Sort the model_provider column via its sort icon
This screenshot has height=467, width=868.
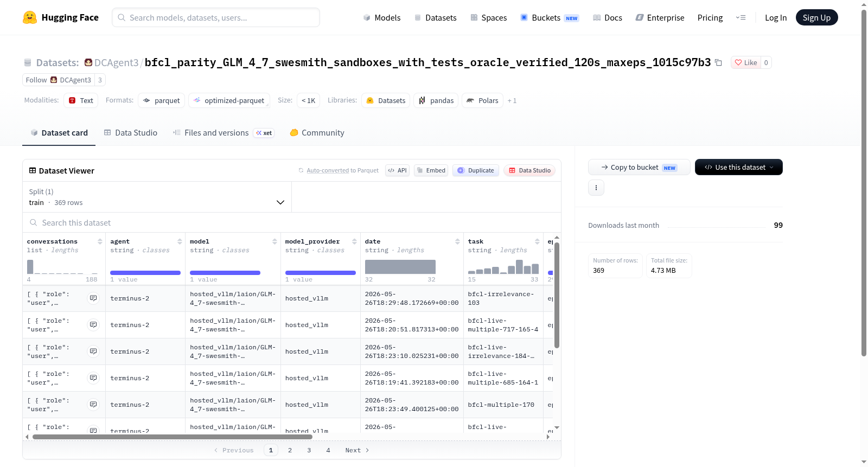[x=354, y=241]
